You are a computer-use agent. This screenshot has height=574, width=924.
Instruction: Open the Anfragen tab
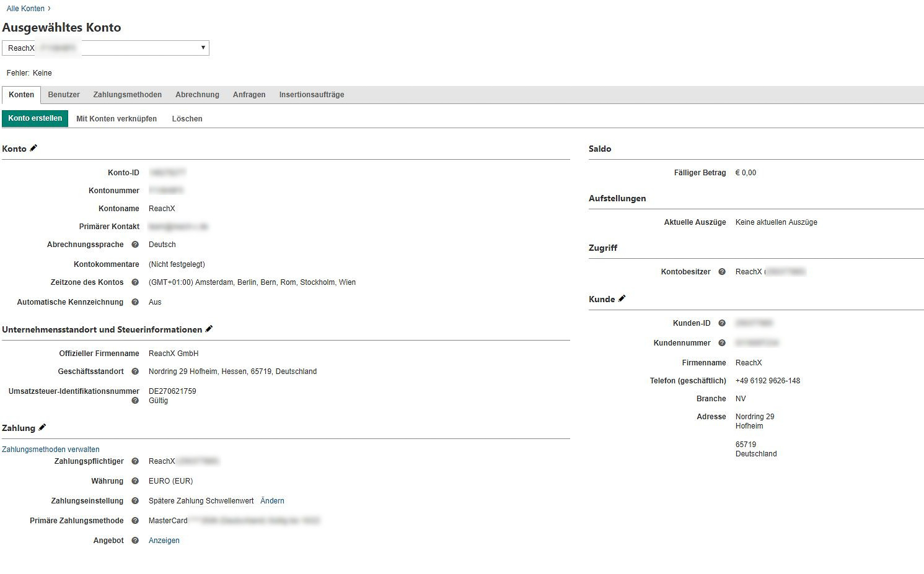click(249, 95)
